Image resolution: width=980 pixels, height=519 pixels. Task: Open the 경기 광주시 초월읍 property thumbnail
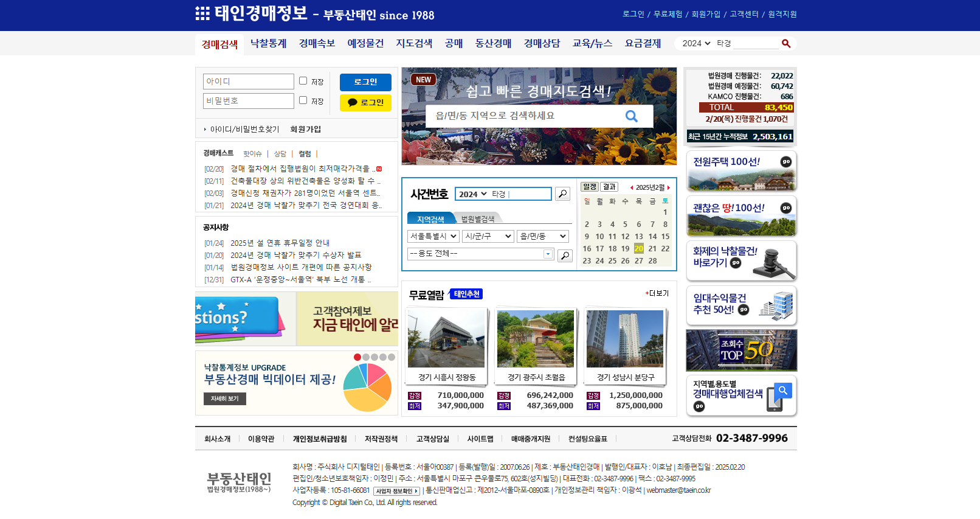(x=536, y=339)
